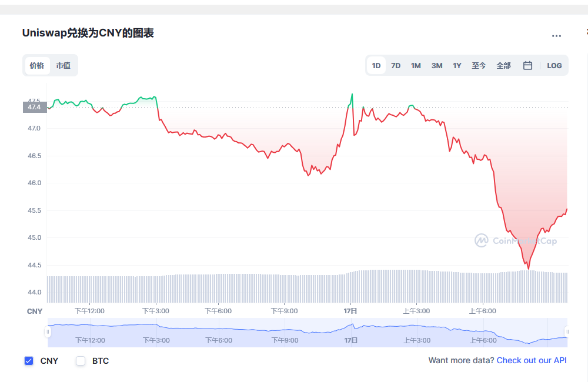Click the 47.4 price marker label
The image size is (588, 382).
(x=35, y=107)
